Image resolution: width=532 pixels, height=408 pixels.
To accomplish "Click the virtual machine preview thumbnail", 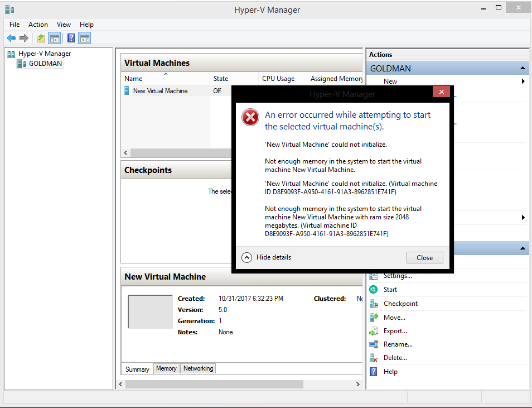I will (x=151, y=312).
